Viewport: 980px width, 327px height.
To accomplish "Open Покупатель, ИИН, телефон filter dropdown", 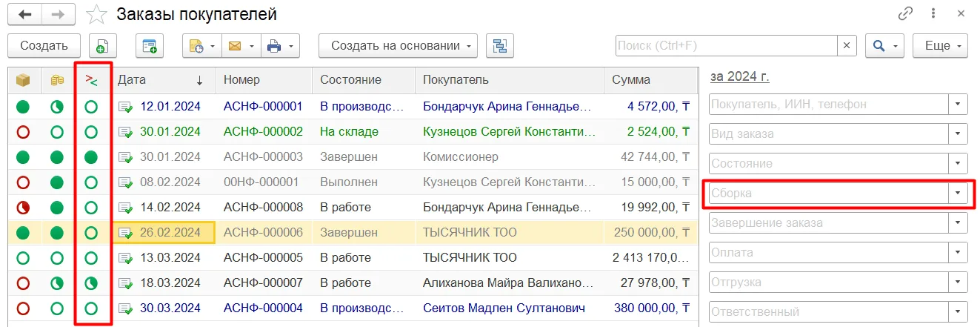I will click(x=959, y=105).
